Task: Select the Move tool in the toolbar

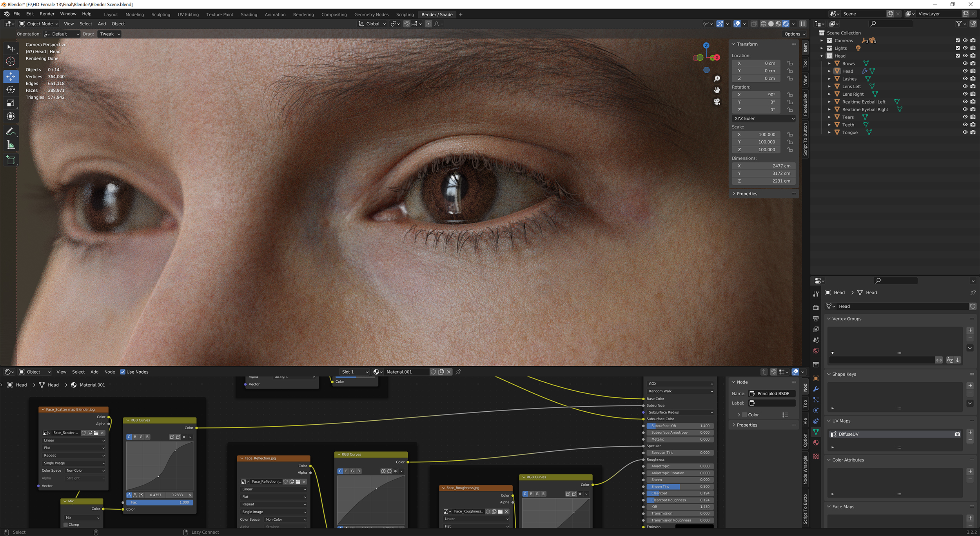Action: click(x=11, y=76)
